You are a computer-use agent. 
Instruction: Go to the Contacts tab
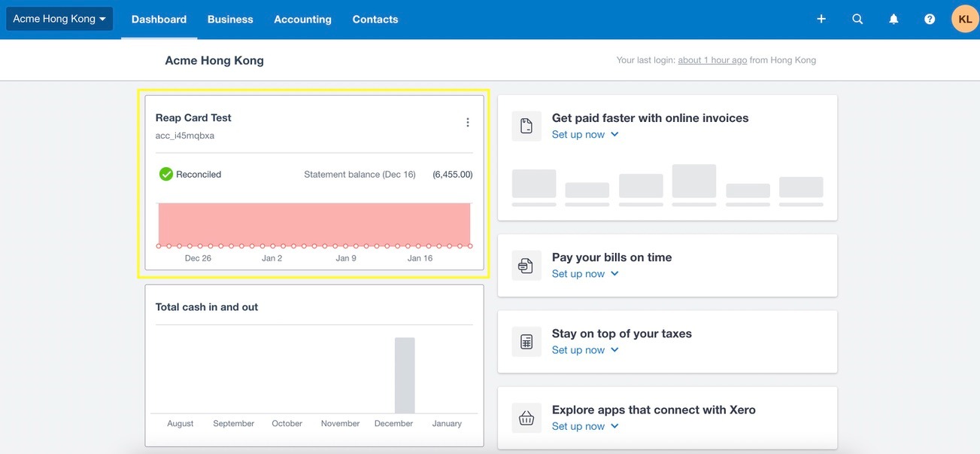click(375, 20)
